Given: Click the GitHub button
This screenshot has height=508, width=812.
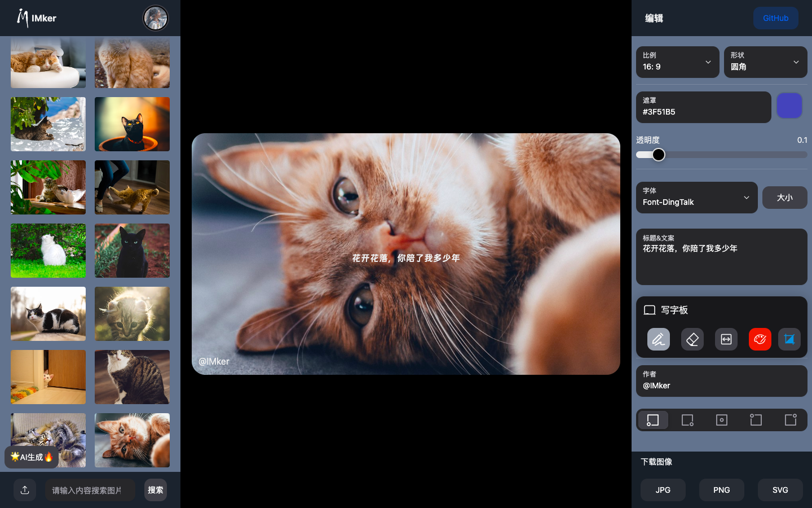Looking at the screenshot, I should 776,18.
